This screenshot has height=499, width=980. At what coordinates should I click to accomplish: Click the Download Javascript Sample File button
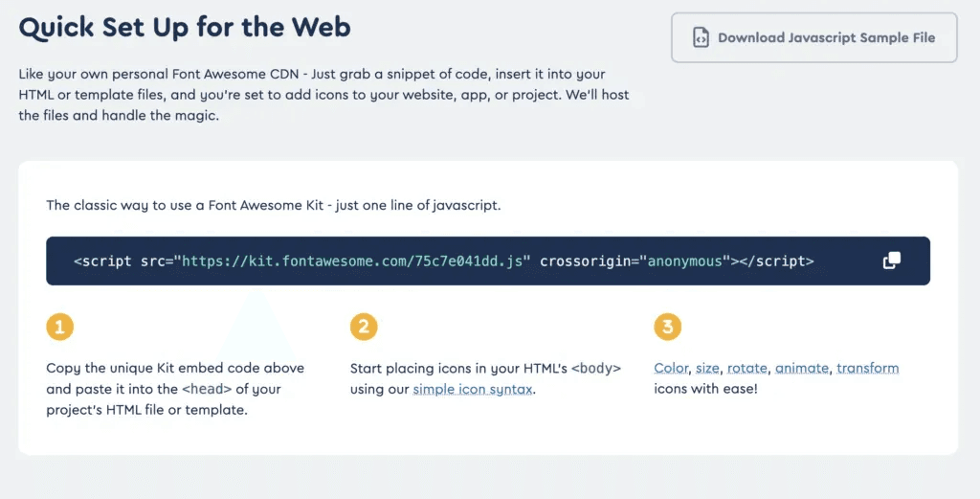coord(813,37)
